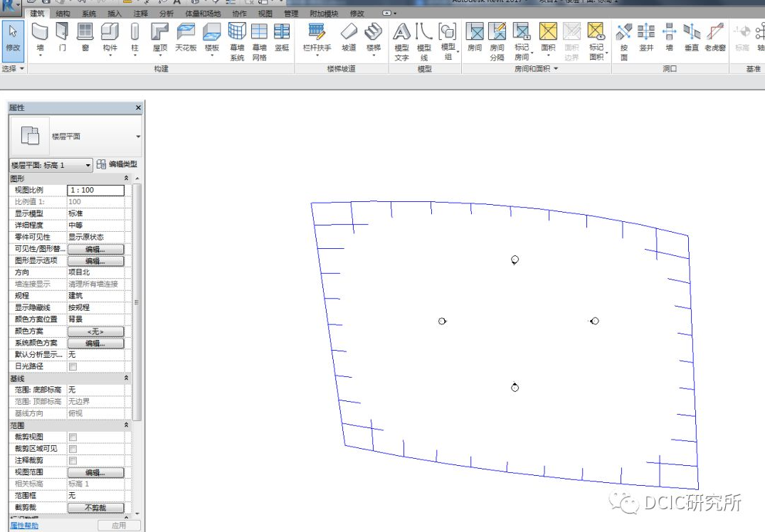Select the 竖梃 (Mullion) tool
Screen dimensions: 765x532
click(282, 37)
